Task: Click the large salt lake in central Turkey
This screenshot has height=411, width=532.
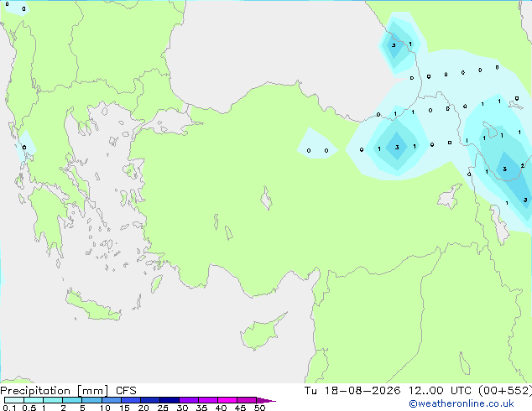Action: [x=266, y=198]
